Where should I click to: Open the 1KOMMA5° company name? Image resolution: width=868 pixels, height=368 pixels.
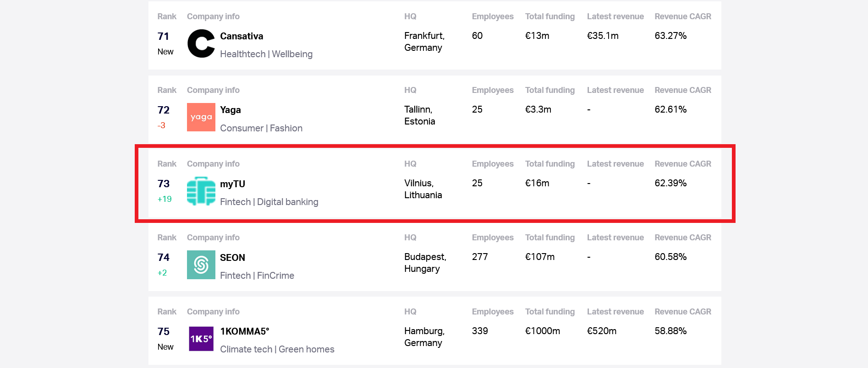(x=244, y=331)
